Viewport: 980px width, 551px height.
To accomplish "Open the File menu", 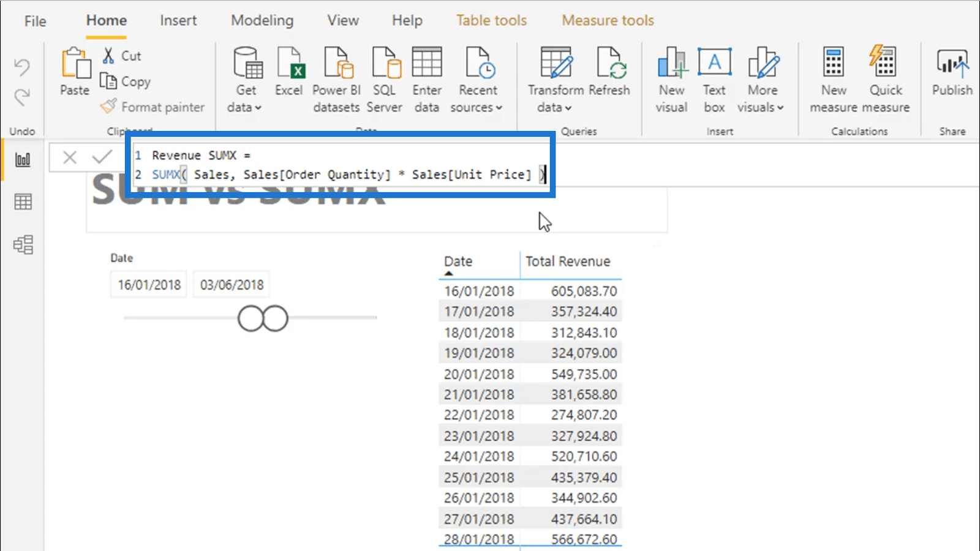I will tap(35, 21).
